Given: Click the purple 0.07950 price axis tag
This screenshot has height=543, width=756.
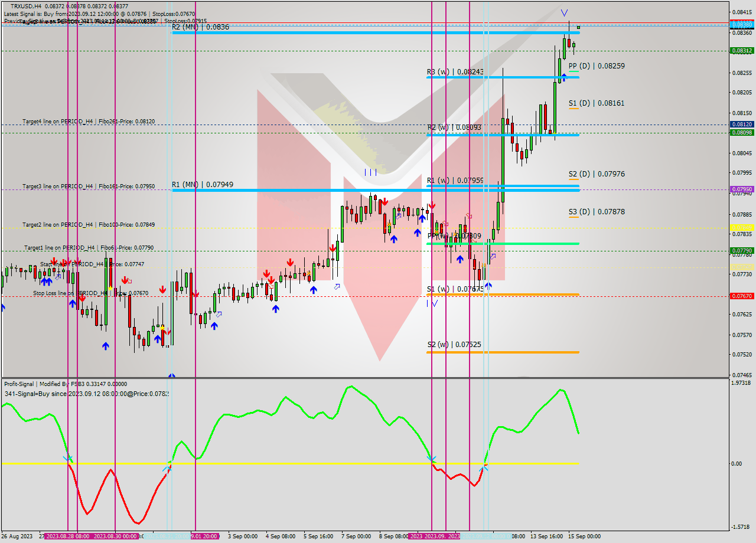Looking at the screenshot, I should pyautogui.click(x=742, y=189).
